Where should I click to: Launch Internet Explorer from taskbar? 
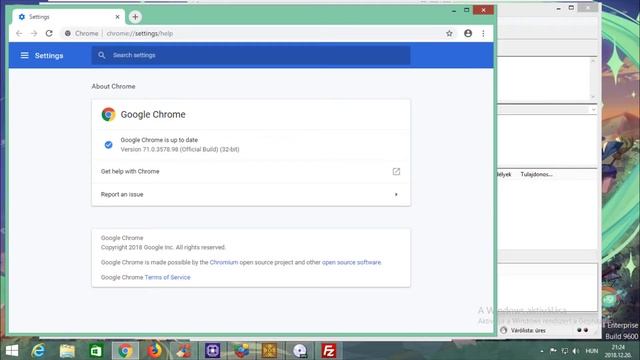[x=38, y=351]
